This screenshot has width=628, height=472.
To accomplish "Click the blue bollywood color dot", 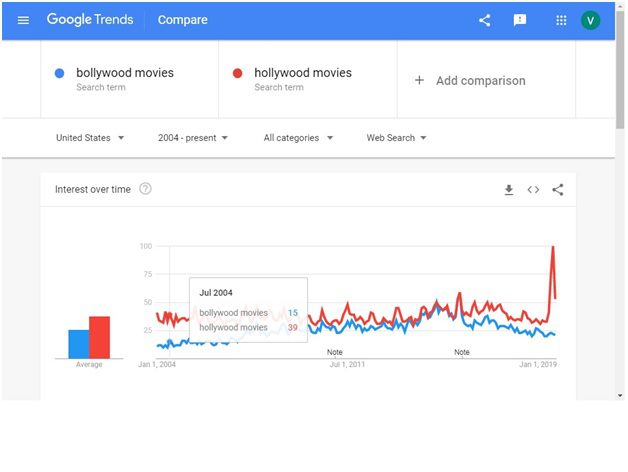I will (59, 73).
